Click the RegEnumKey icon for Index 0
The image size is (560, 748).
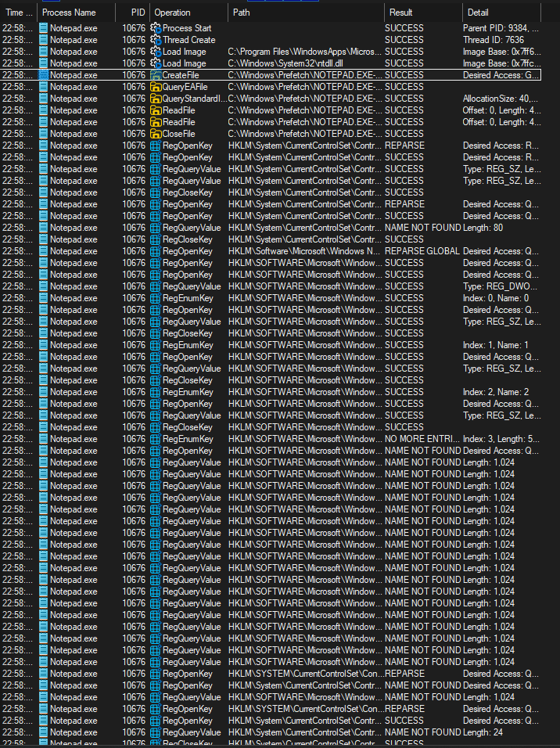tap(156, 298)
